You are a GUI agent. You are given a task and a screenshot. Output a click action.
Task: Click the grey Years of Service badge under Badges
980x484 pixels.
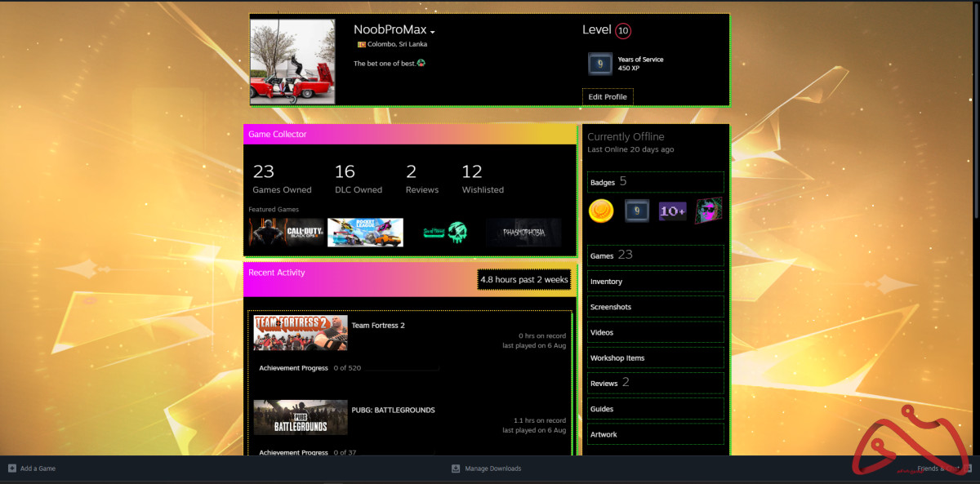(x=637, y=211)
